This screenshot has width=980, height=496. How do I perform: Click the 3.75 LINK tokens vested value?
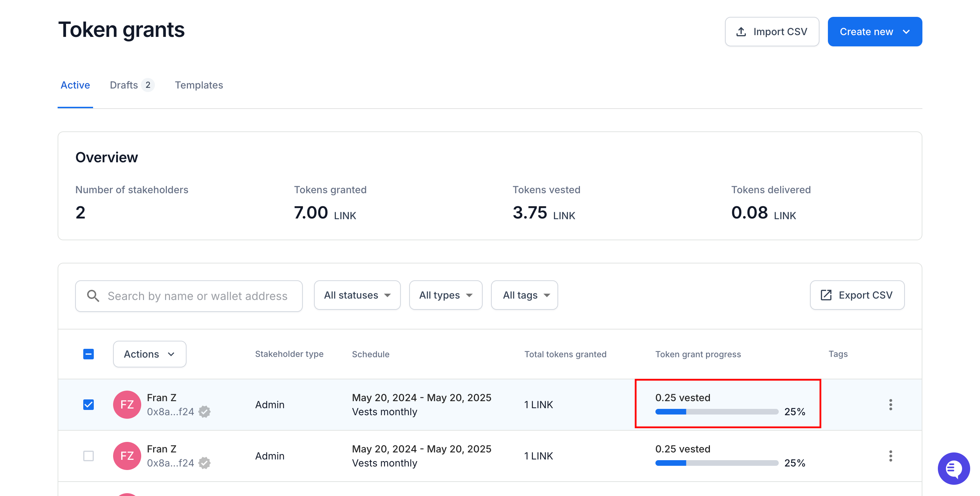tap(544, 213)
